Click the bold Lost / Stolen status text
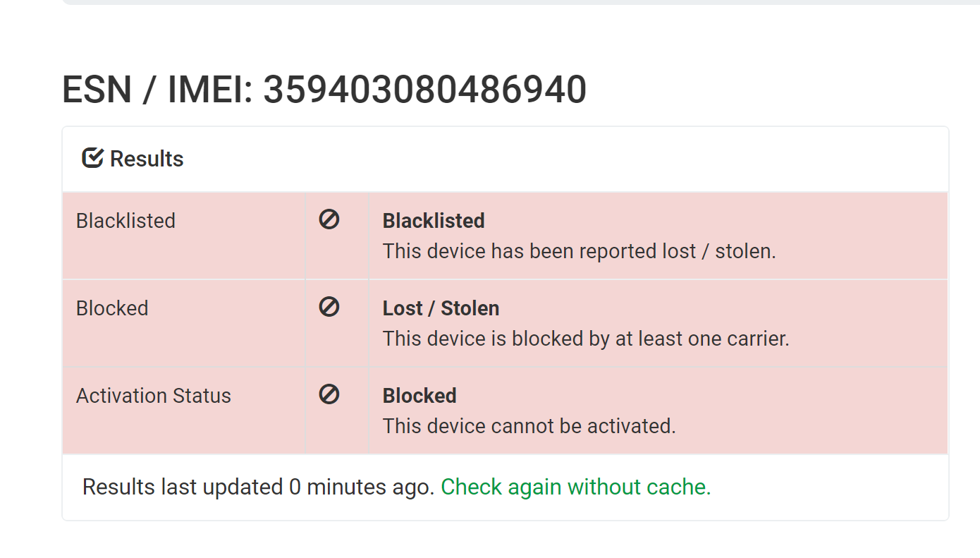980x558 pixels. point(441,308)
